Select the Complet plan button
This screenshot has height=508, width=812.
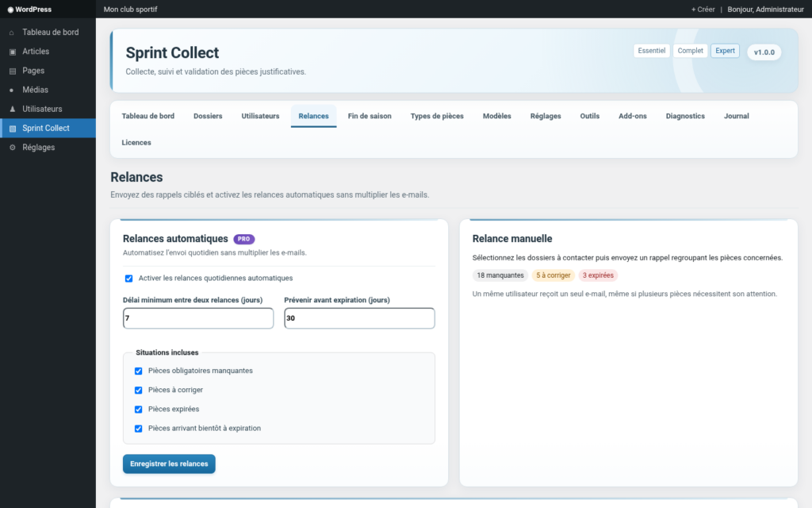(x=691, y=51)
